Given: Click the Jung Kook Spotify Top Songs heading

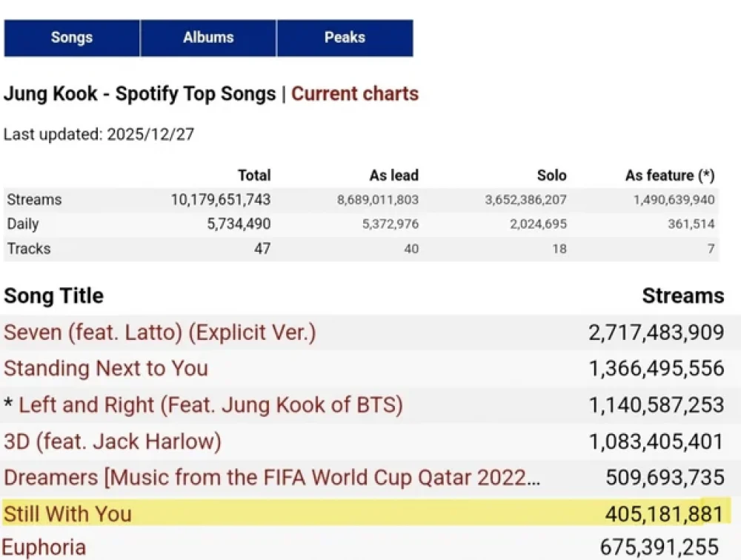Looking at the screenshot, I should coord(137,93).
